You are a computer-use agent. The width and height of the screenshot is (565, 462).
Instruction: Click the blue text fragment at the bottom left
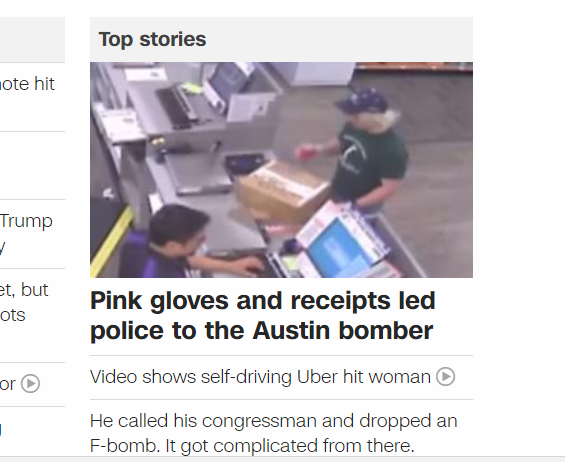(1, 430)
